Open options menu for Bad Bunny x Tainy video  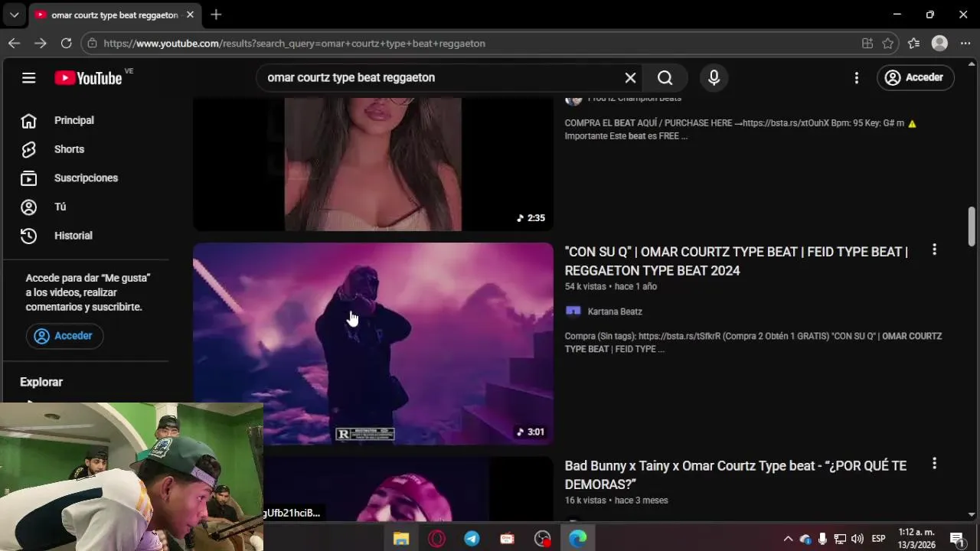point(934,464)
